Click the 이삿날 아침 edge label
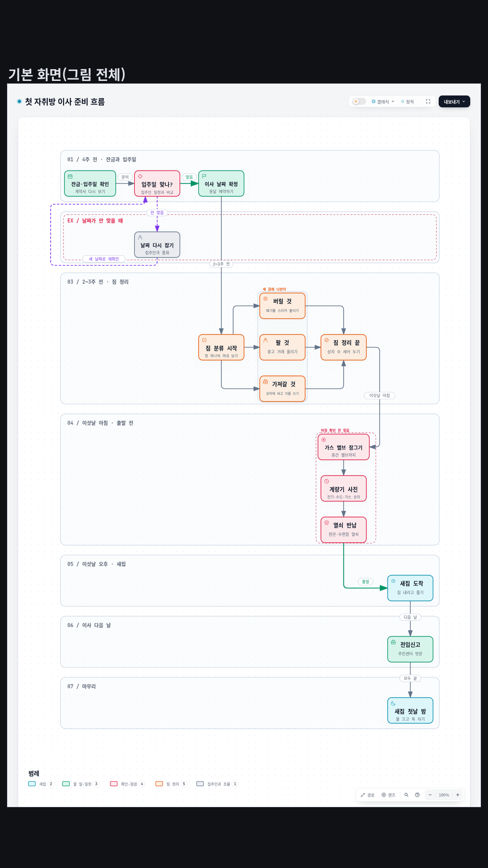The image size is (488, 868). [380, 396]
